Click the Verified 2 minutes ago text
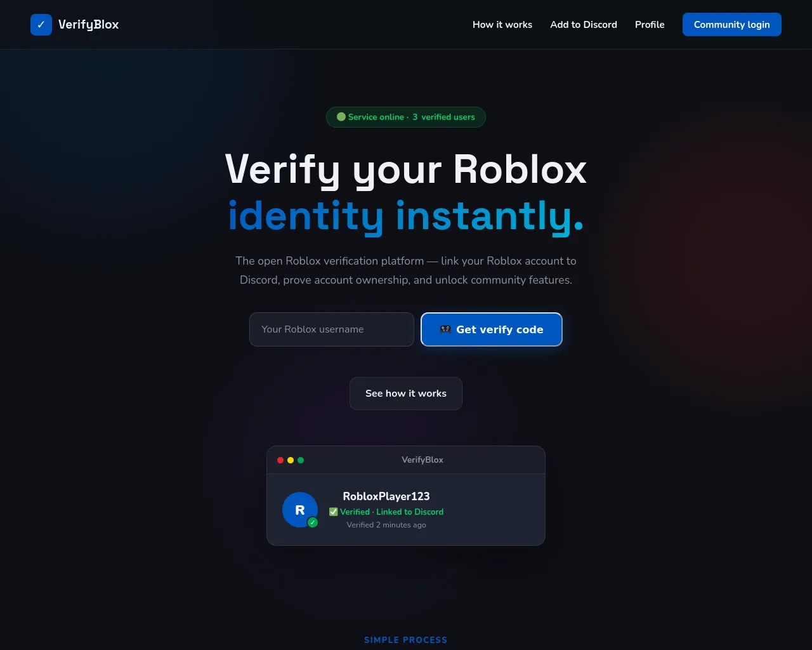The image size is (812, 650). pos(386,525)
